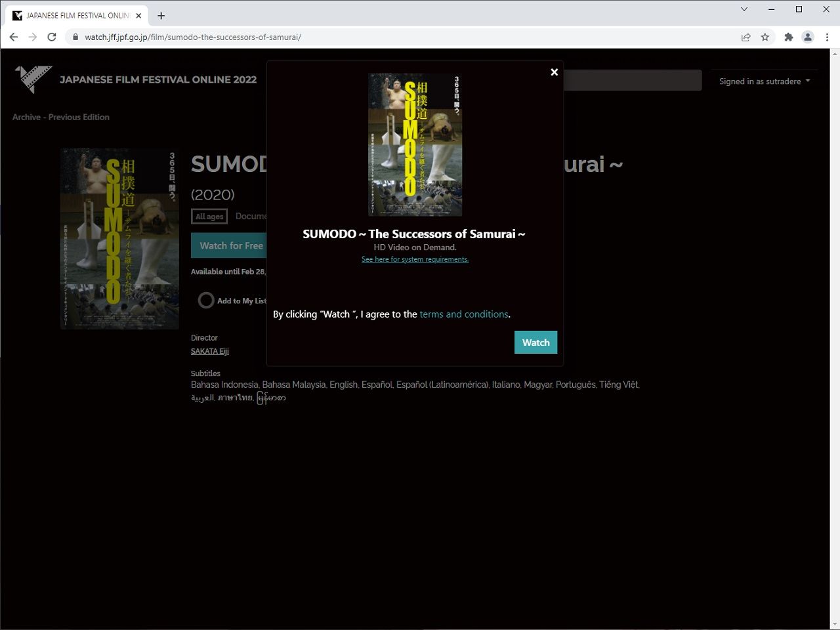Screen dimensions: 840x630
Task: Open the Archive - Previous Edition link
Action: point(61,117)
